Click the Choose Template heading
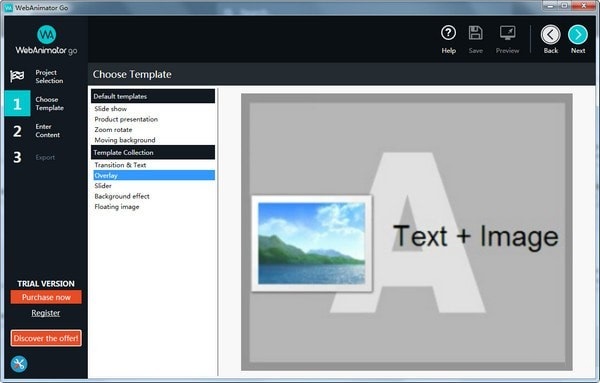The image size is (600, 383). coord(132,74)
